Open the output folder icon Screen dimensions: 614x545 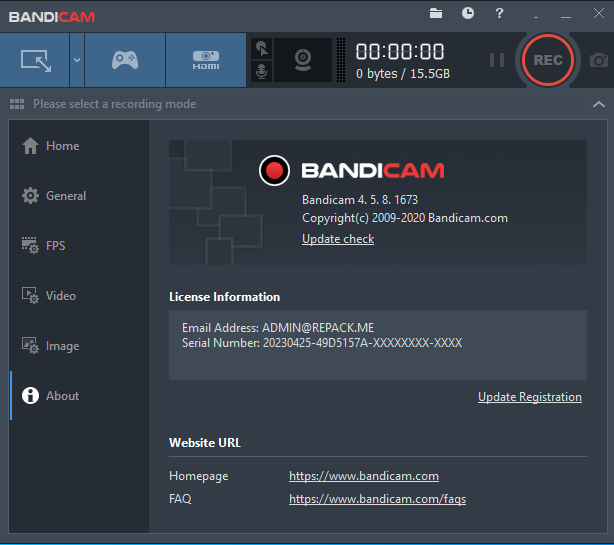click(435, 13)
